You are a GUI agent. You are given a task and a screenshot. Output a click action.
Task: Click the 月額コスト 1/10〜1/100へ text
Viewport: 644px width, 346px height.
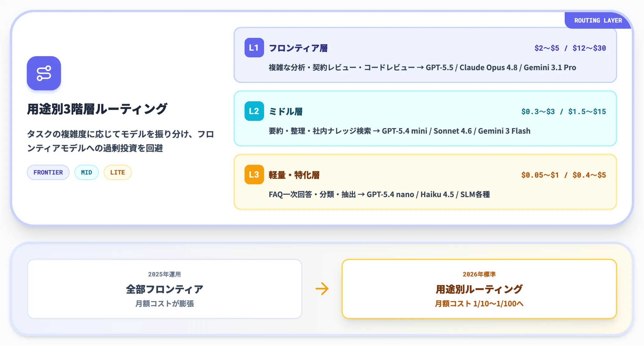[479, 304]
